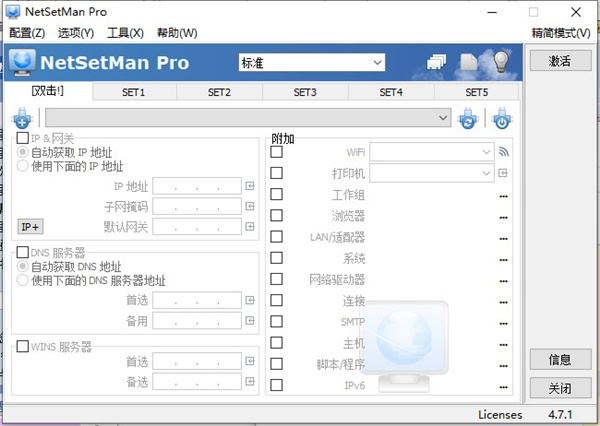Open the 浏览器 ellipsis settings button
600x426 pixels.
[504, 217]
